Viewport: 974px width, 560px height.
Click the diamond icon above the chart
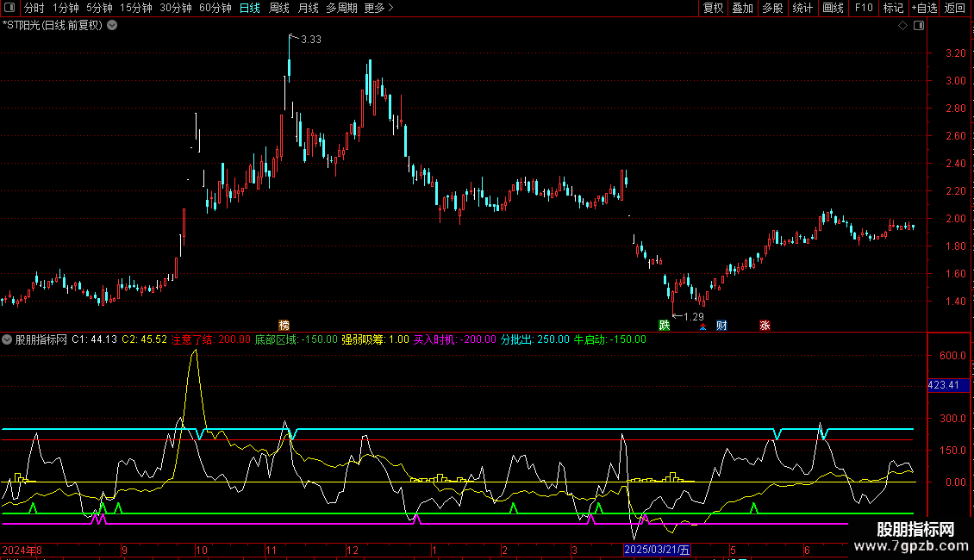pos(903,26)
